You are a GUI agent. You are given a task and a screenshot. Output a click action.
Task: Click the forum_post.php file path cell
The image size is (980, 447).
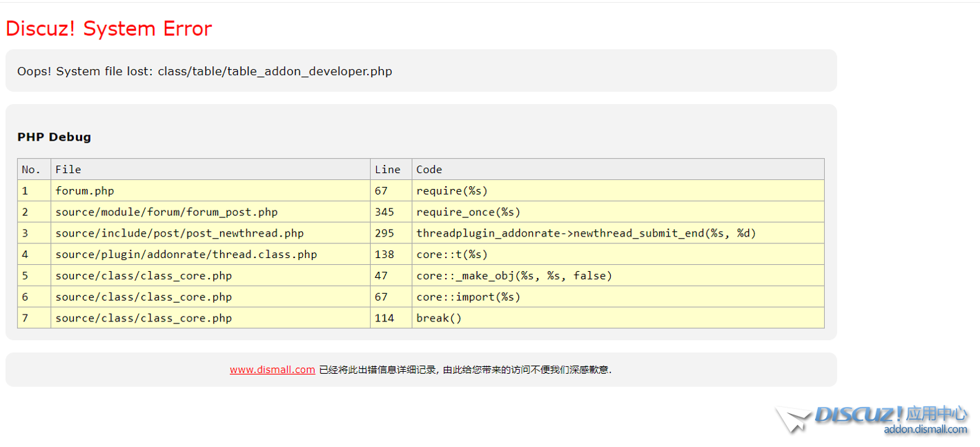tap(166, 212)
